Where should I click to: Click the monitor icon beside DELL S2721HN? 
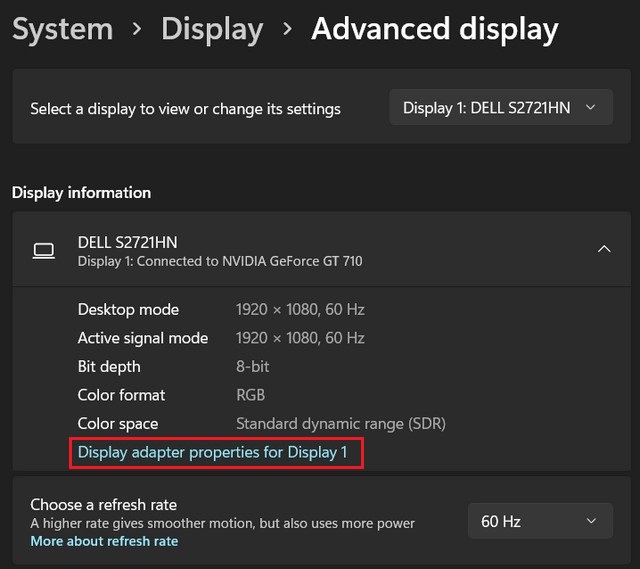tap(44, 250)
